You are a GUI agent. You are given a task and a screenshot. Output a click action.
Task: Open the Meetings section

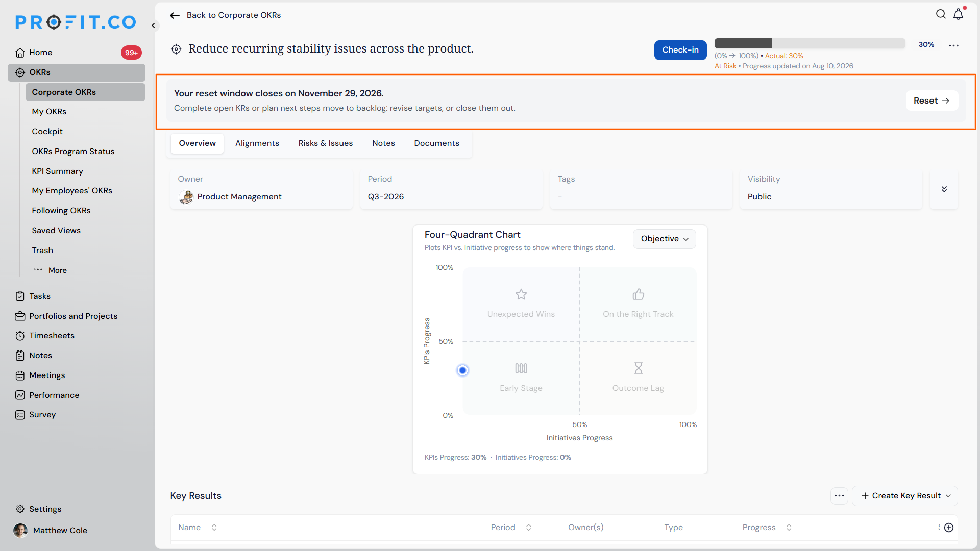coord(40,375)
